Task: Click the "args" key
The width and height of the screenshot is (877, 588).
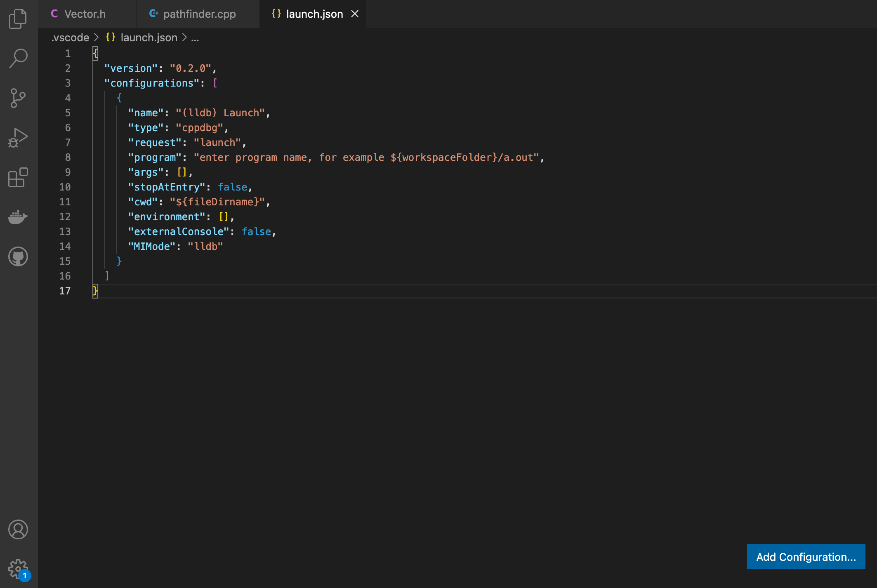Action: (146, 172)
